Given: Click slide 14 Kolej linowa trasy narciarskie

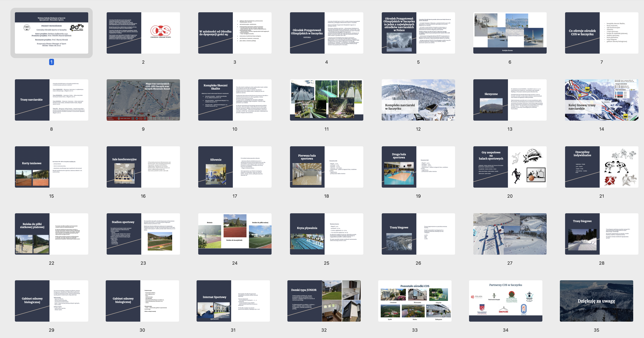Looking at the screenshot, I should click(602, 100).
